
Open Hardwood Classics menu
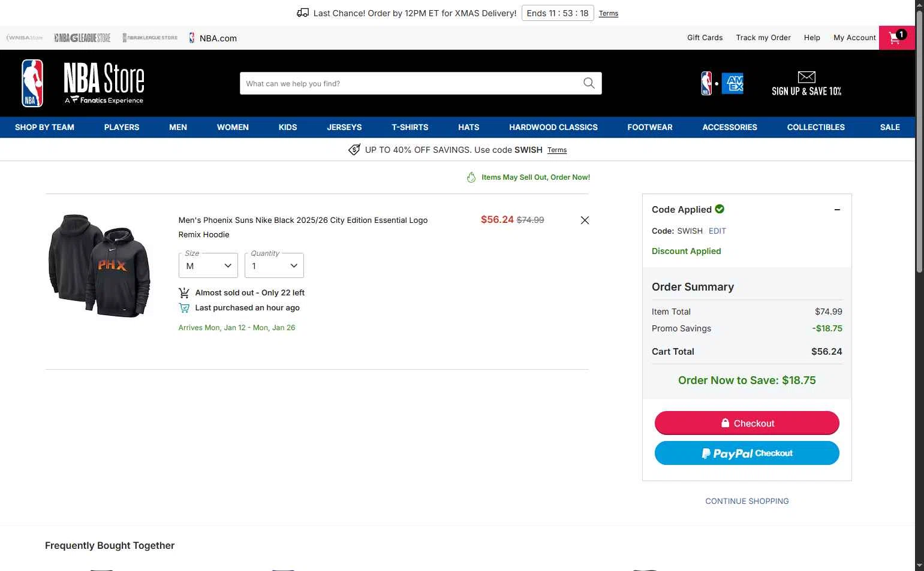[553, 127]
